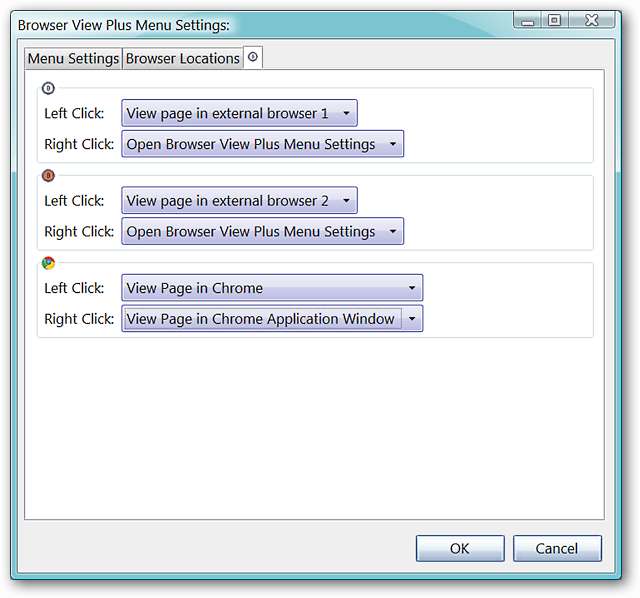Click the Cancel button

[x=557, y=548]
